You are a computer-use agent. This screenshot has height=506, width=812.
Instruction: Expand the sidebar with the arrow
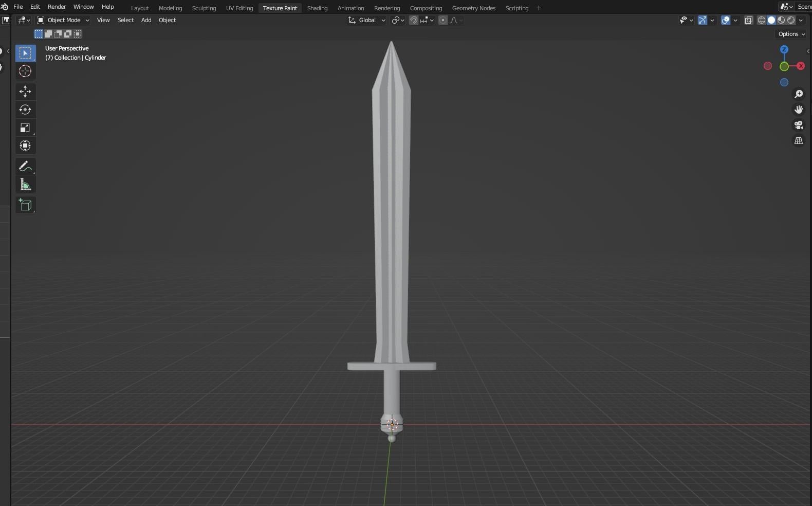[808, 51]
